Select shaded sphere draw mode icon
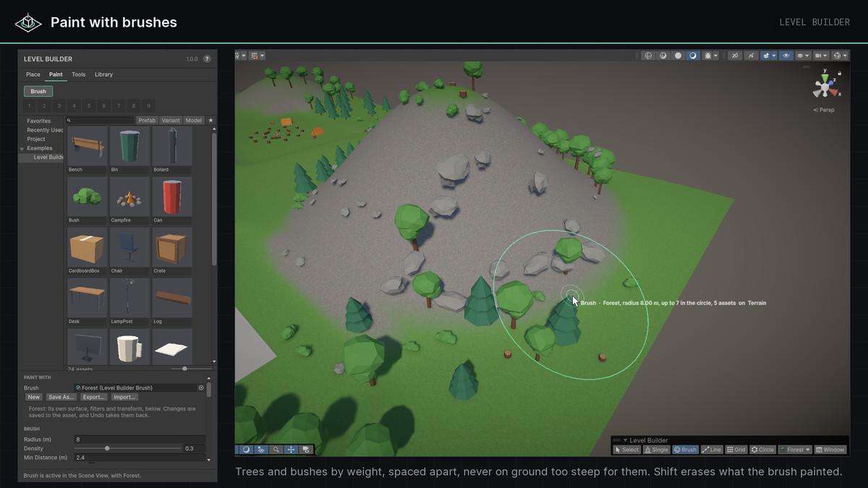 click(x=678, y=56)
